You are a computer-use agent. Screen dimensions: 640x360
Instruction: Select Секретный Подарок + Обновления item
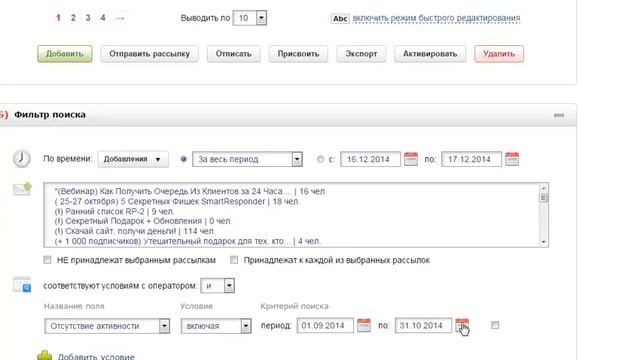(143, 221)
